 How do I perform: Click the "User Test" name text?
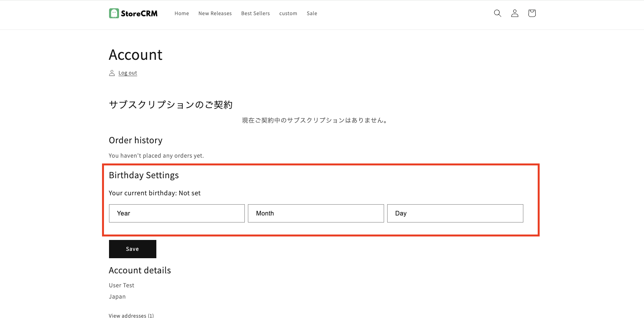(121, 285)
